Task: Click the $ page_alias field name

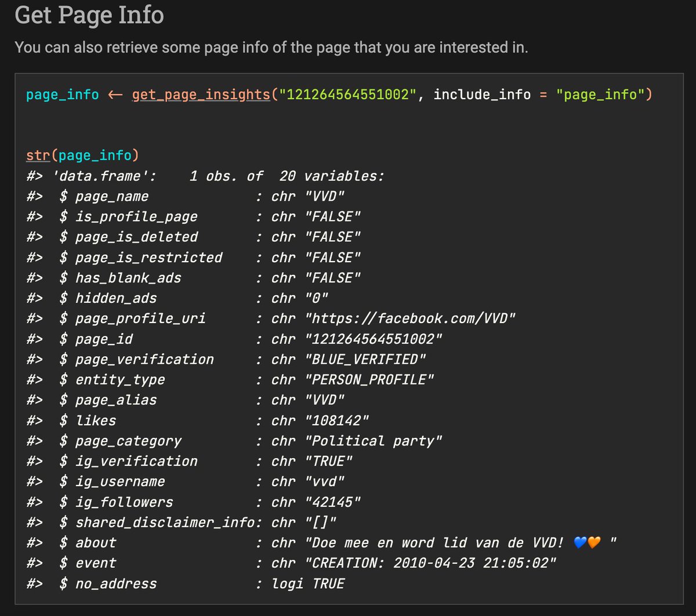Action: pos(108,400)
